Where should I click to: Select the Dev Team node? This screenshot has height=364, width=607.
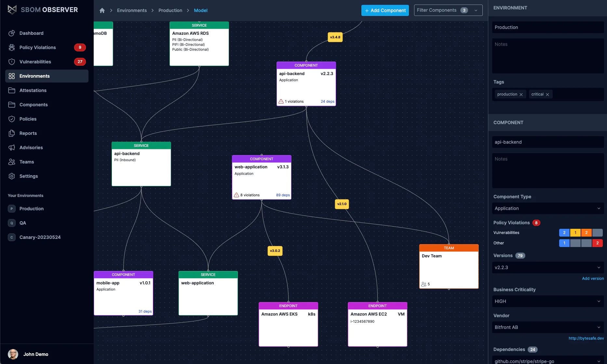tap(449, 266)
